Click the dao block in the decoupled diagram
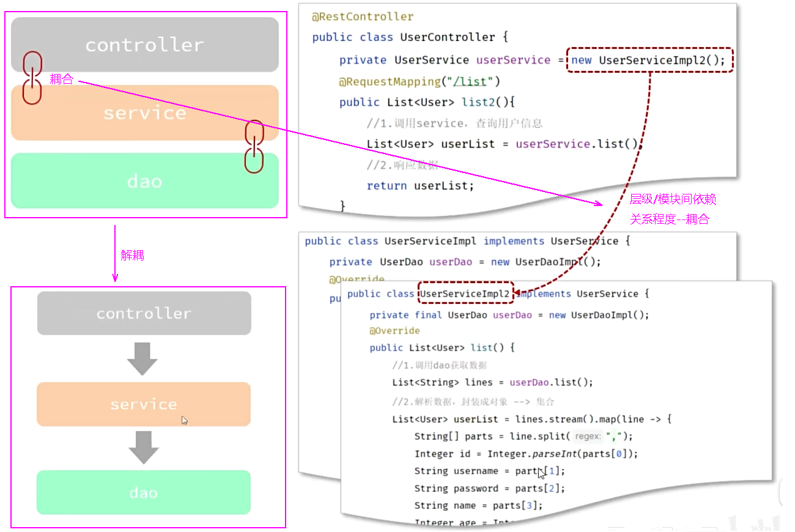 click(x=144, y=492)
